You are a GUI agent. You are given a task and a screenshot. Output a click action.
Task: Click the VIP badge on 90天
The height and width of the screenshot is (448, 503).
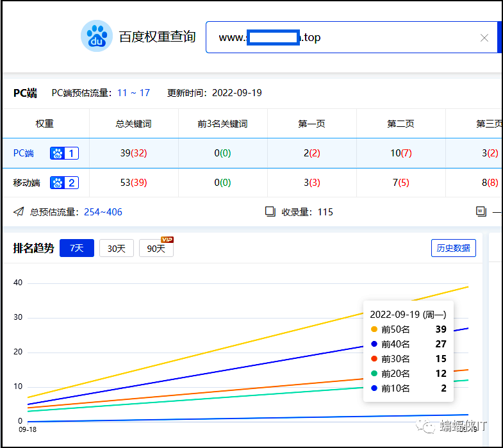[167, 240]
